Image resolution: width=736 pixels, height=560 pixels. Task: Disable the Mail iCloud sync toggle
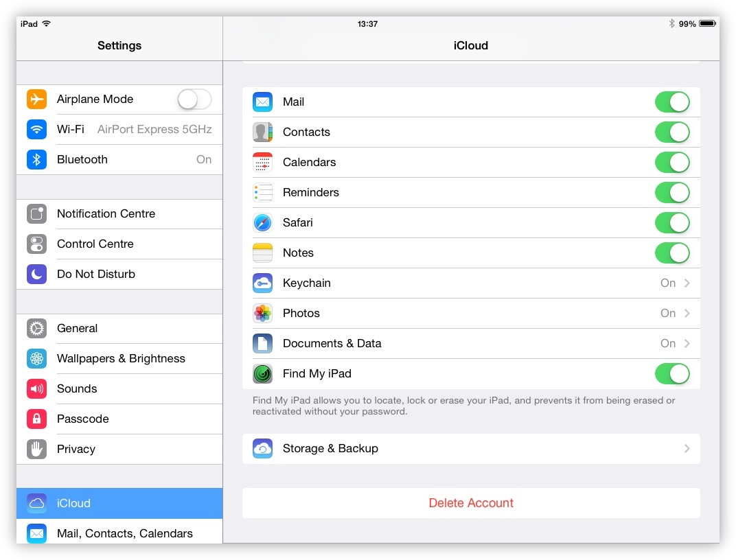672,102
